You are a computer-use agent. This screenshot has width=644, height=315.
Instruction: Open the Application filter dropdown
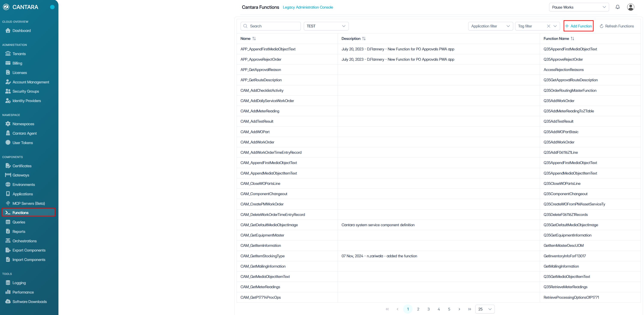(x=490, y=26)
